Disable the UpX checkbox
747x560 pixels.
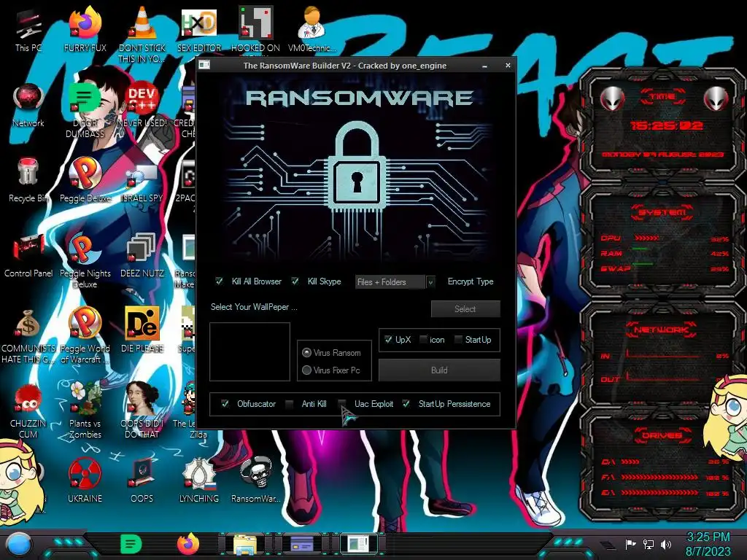click(x=388, y=340)
